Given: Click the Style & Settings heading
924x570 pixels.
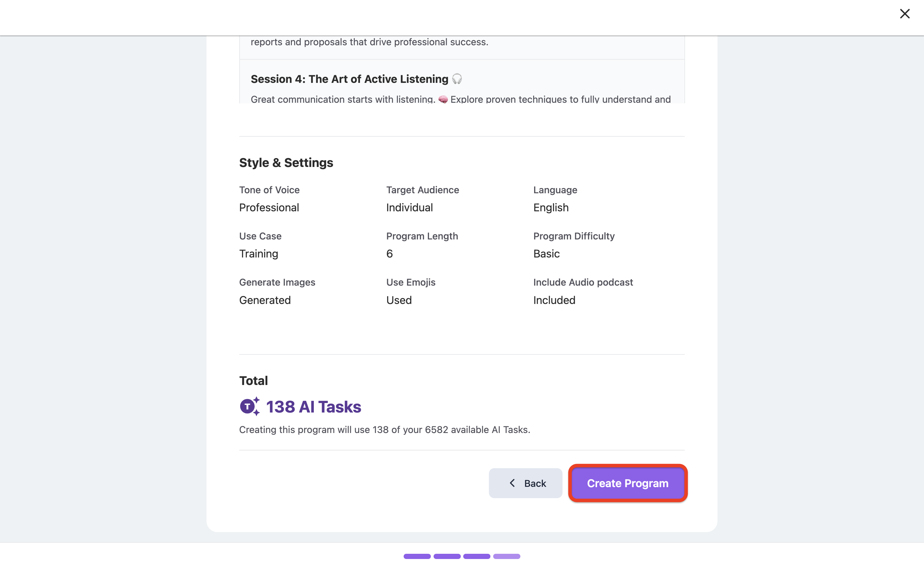Looking at the screenshot, I should (x=286, y=162).
